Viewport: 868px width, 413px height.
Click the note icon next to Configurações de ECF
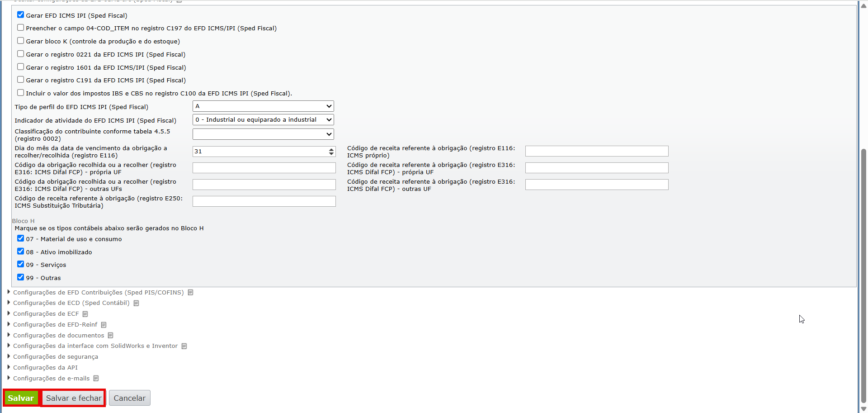[85, 314]
